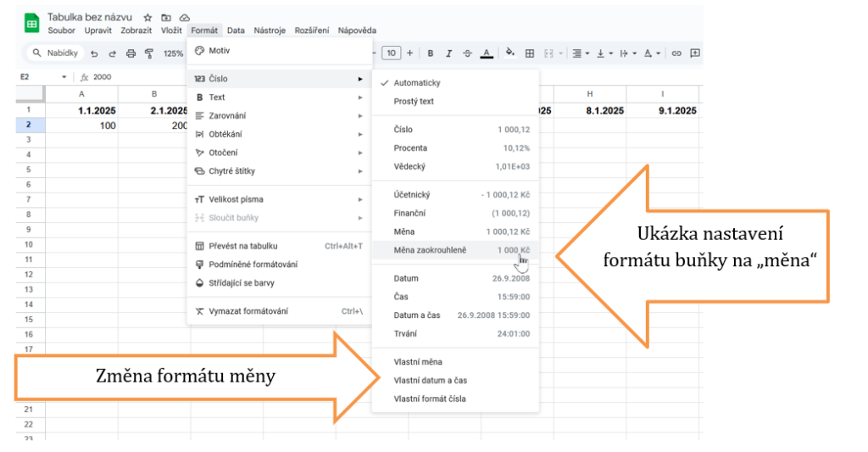Click the print icon in the toolbar
The height and width of the screenshot is (452, 868).
(131, 53)
